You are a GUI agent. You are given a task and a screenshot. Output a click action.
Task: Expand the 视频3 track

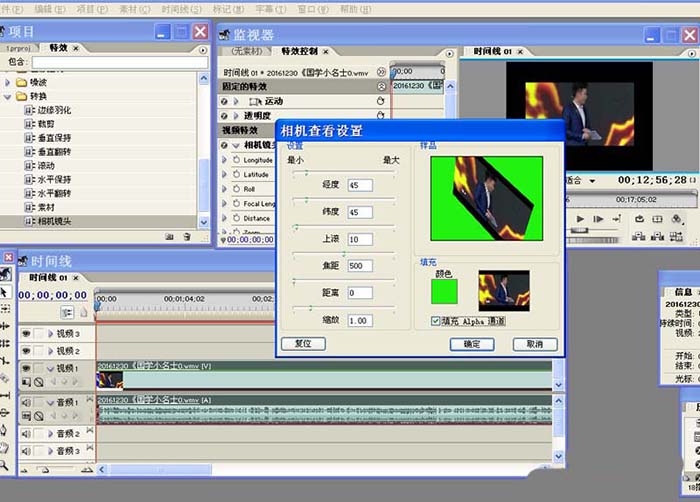tap(50, 333)
